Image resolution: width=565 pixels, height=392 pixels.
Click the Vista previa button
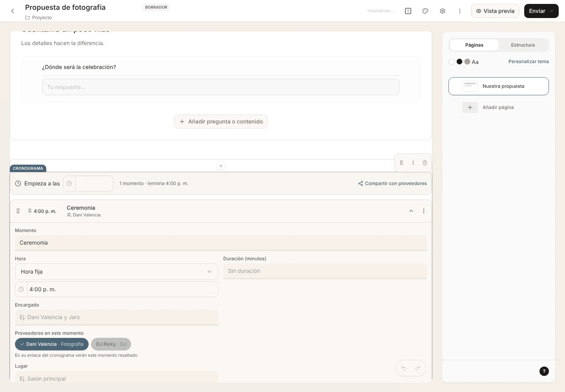495,11
